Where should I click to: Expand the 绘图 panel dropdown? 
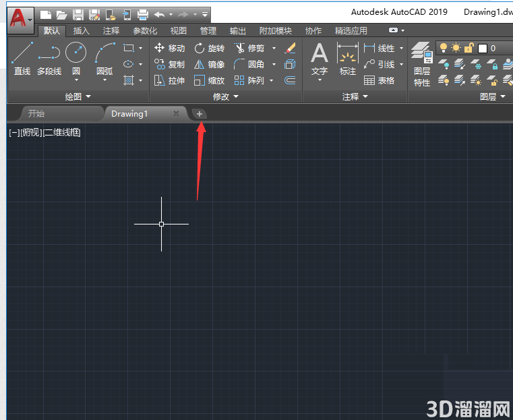pyautogui.click(x=78, y=96)
